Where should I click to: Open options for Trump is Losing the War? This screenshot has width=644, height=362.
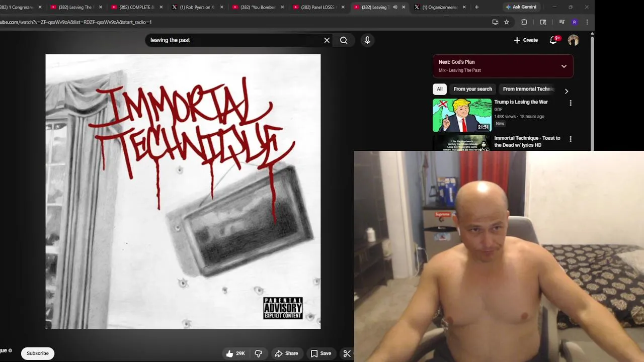pos(571,103)
